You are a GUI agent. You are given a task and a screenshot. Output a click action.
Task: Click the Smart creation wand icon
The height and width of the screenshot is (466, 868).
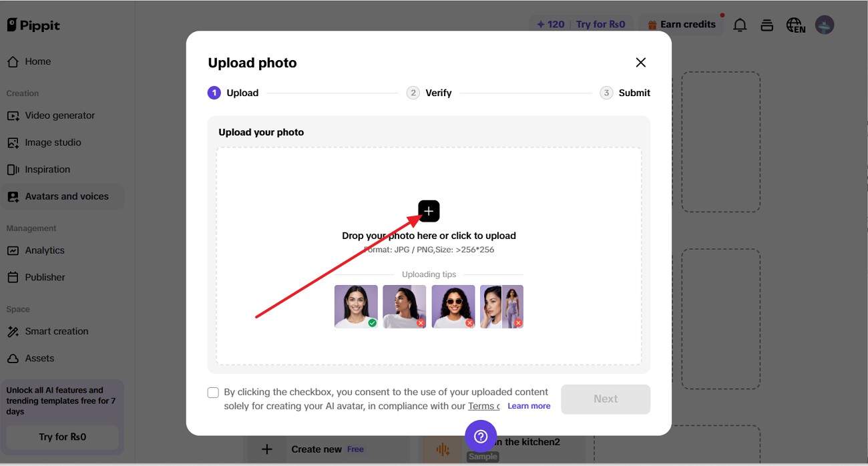[x=13, y=331]
